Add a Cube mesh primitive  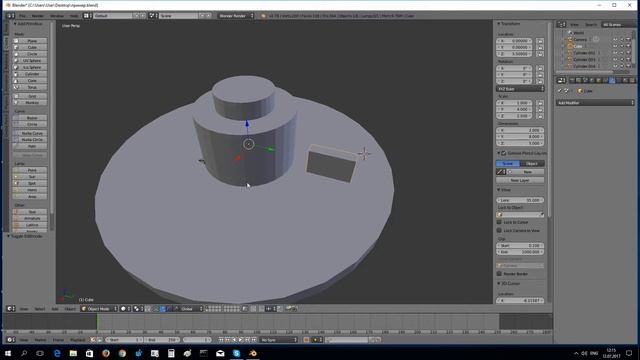click(x=30, y=47)
